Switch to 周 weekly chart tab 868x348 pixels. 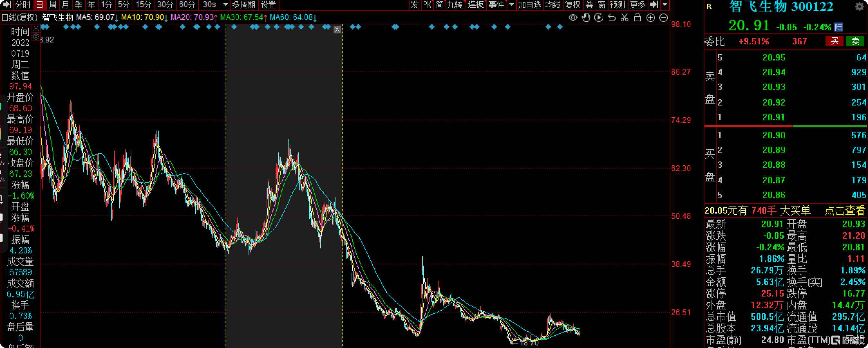tap(52, 5)
